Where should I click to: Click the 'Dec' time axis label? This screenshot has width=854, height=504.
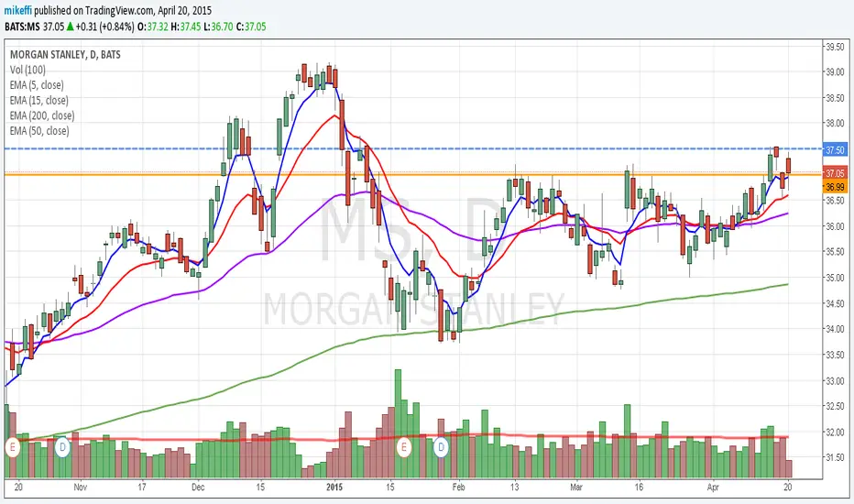(x=198, y=488)
